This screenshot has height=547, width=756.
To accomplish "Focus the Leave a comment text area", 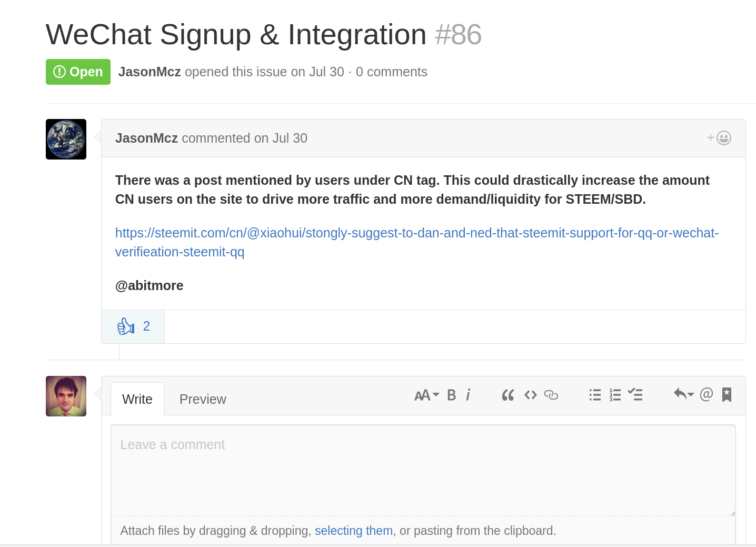I will pyautogui.click(x=423, y=470).
